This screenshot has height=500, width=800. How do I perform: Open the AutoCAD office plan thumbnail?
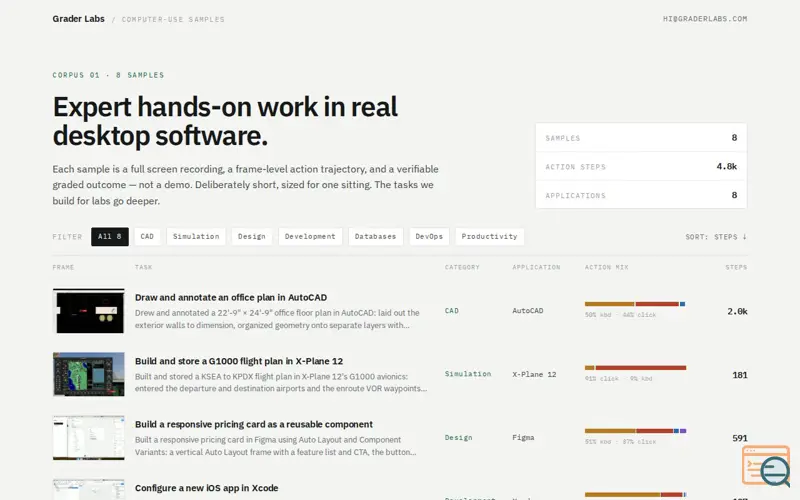pyautogui.click(x=88, y=311)
